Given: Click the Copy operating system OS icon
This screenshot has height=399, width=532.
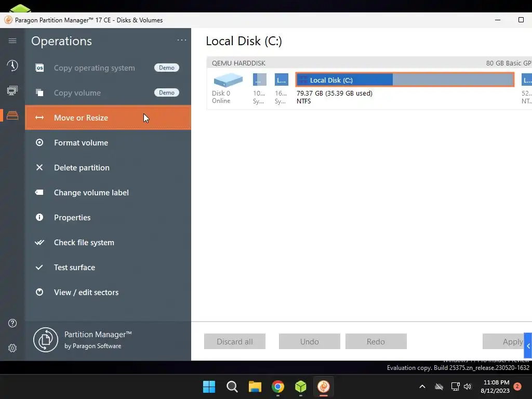Looking at the screenshot, I should point(39,68).
